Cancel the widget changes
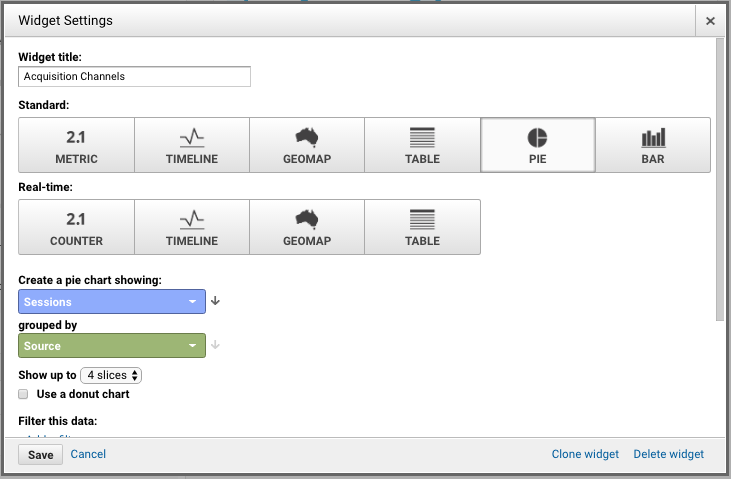This screenshot has width=731, height=479. tap(88, 454)
